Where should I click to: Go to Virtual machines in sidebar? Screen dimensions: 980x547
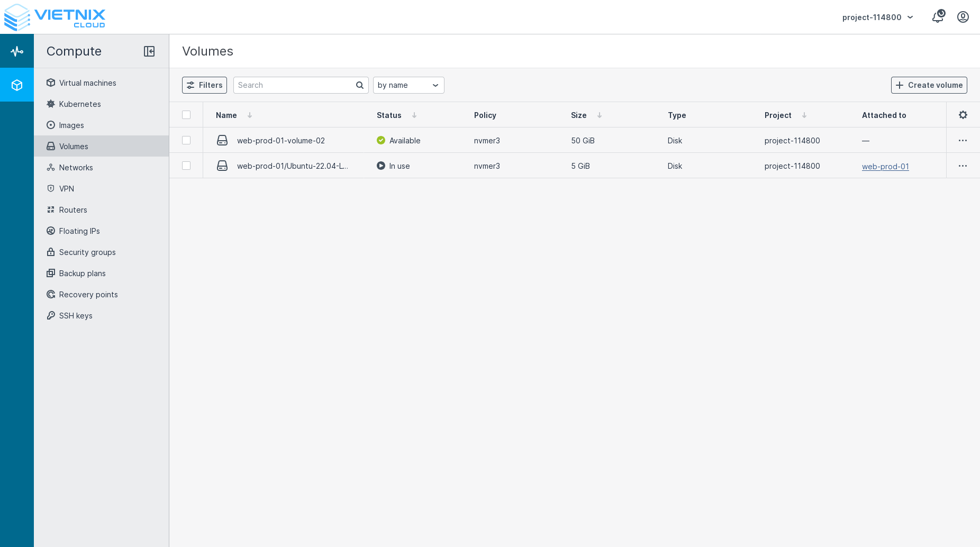point(87,83)
